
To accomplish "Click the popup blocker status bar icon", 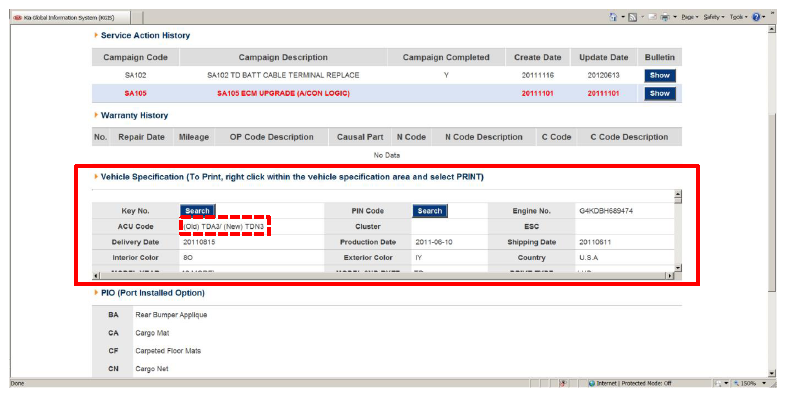I will pos(563,383).
